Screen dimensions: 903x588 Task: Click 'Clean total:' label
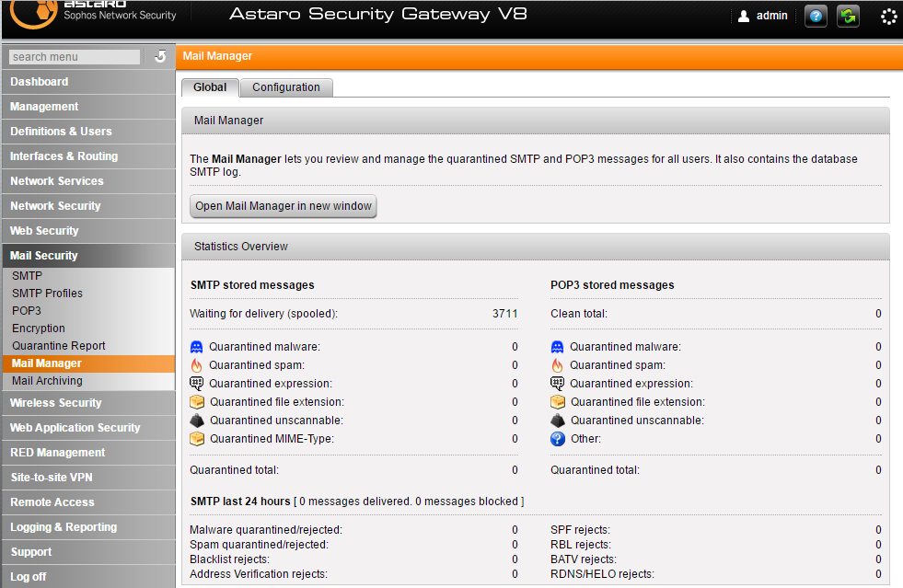579,314
